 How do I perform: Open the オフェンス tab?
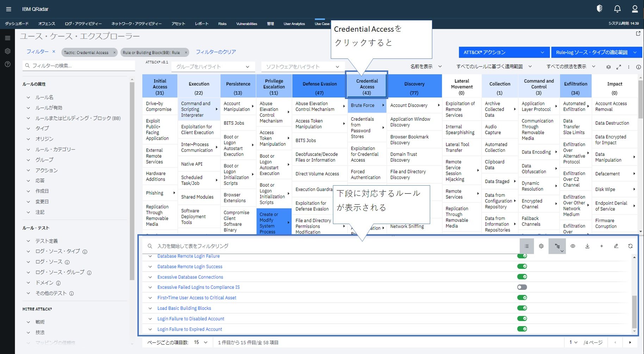(x=47, y=24)
